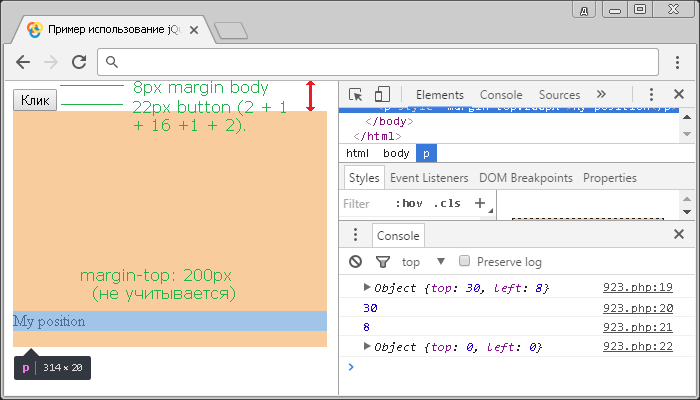The width and height of the screenshot is (700, 400).
Task: Open source link 923.php:20
Action: tap(638, 308)
